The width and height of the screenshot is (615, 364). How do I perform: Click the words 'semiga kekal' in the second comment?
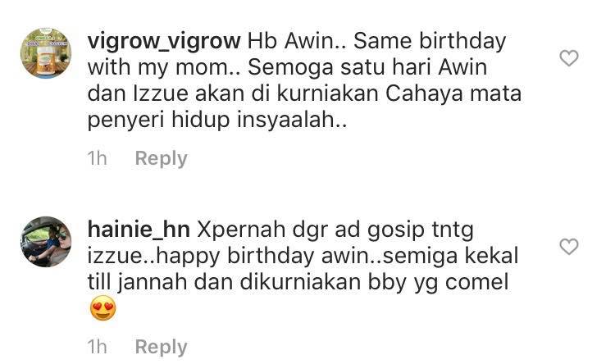(x=450, y=257)
